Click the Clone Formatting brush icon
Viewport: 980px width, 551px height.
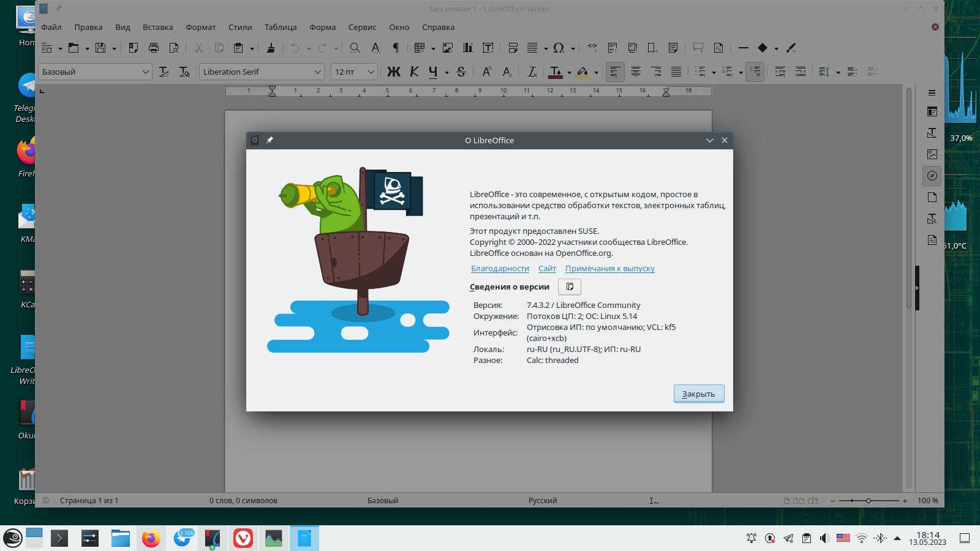[271, 48]
